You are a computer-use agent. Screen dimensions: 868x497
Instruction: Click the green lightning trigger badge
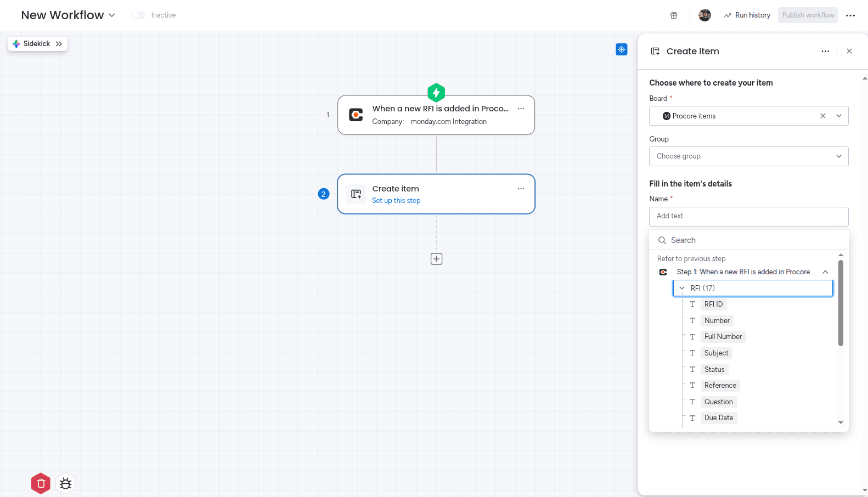coord(436,93)
